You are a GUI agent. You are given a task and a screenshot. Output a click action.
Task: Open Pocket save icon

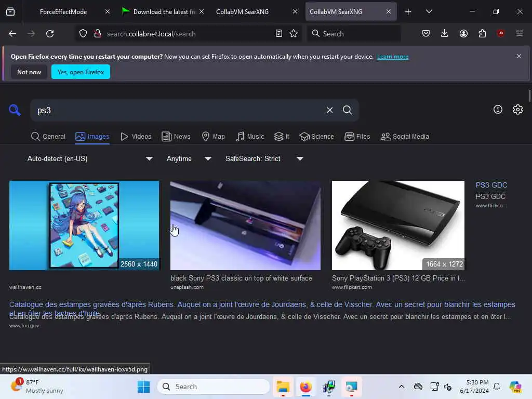426,33
